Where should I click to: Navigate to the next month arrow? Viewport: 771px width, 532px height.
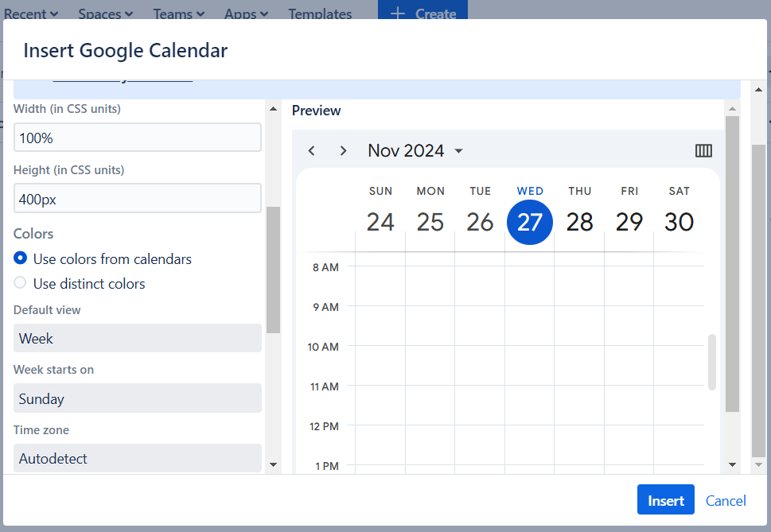point(343,150)
